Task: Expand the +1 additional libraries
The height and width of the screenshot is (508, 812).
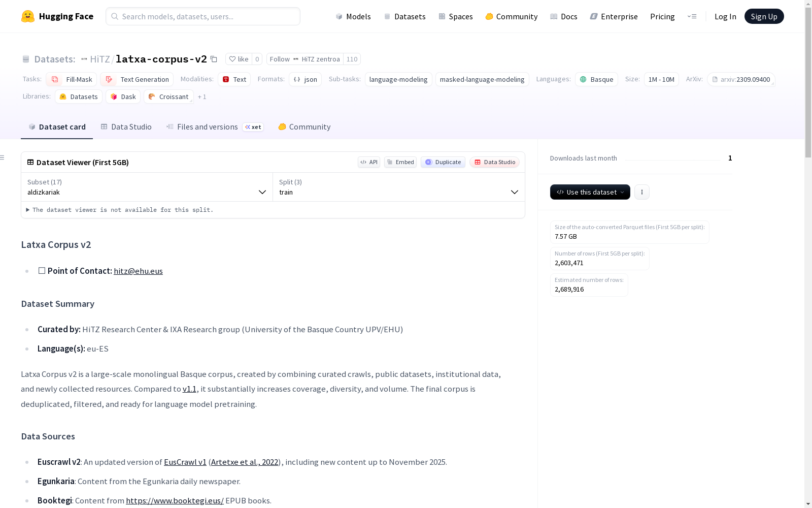Action: pyautogui.click(x=202, y=97)
